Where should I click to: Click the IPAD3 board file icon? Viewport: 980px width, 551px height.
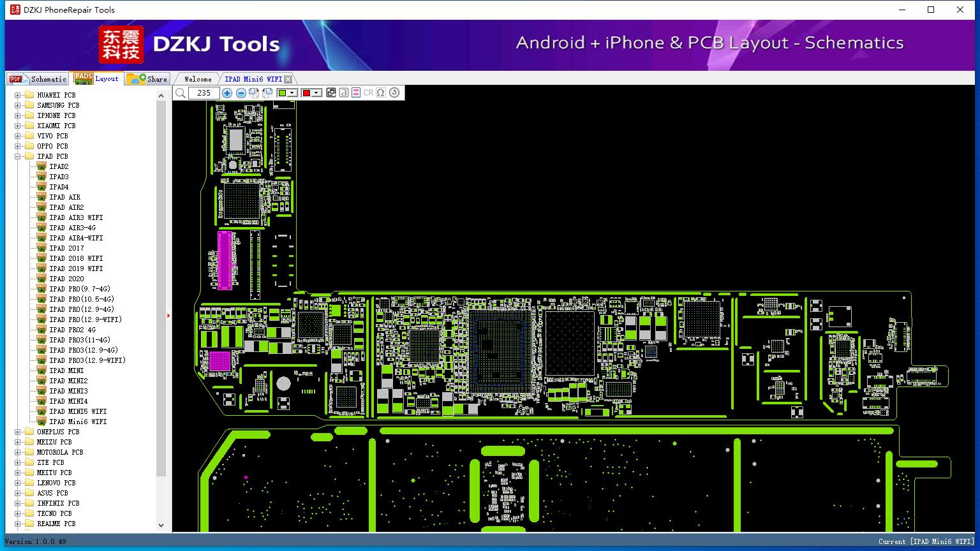41,177
